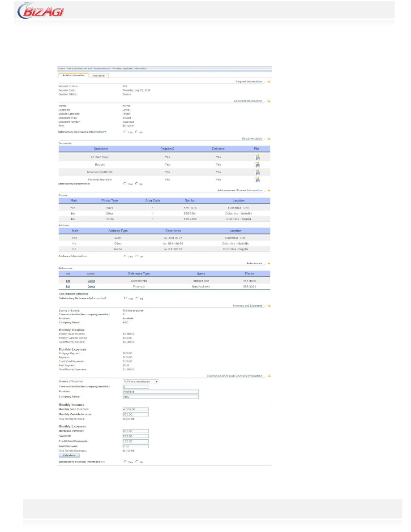The height and width of the screenshot is (532, 411).
Task: Select the Activity Information tab
Action: 73,76
